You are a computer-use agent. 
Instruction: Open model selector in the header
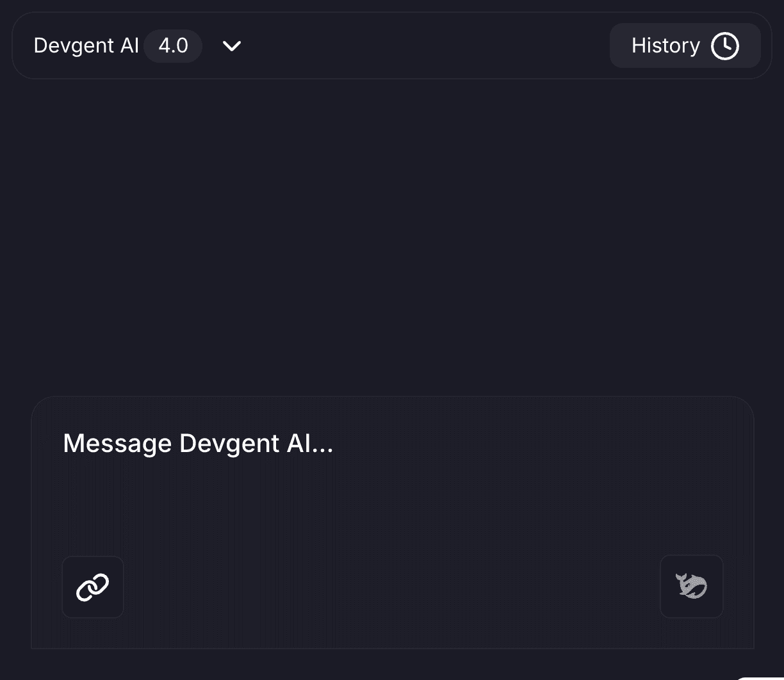coord(231,46)
